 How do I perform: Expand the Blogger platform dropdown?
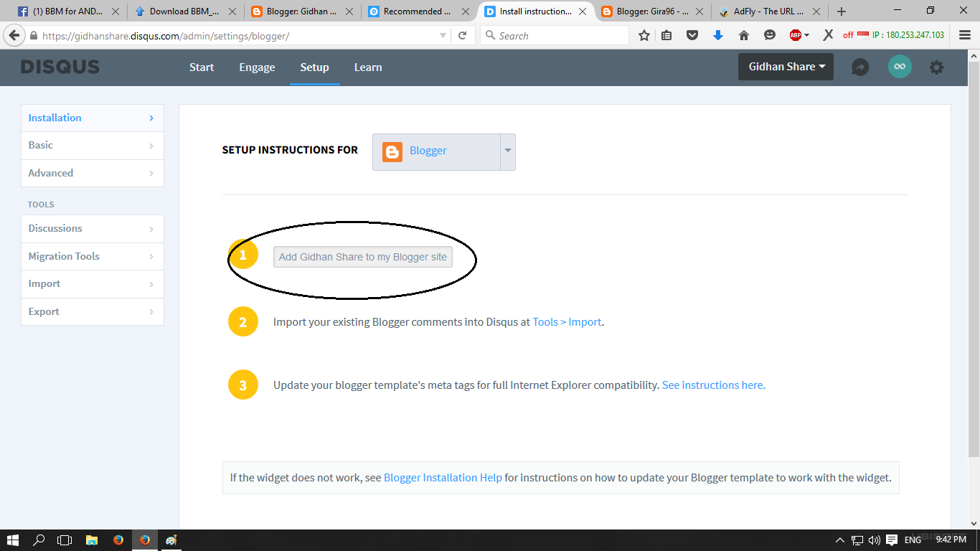point(508,151)
